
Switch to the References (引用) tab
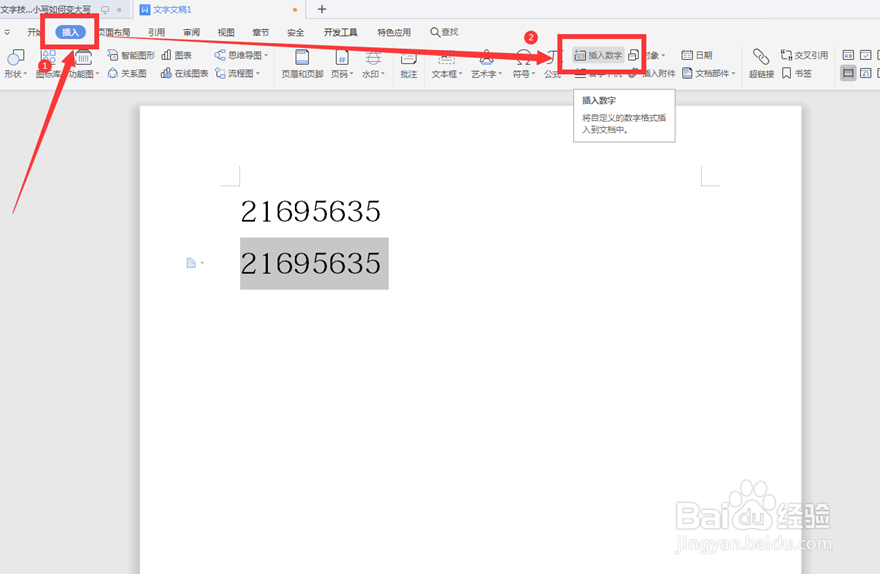pyautogui.click(x=157, y=33)
